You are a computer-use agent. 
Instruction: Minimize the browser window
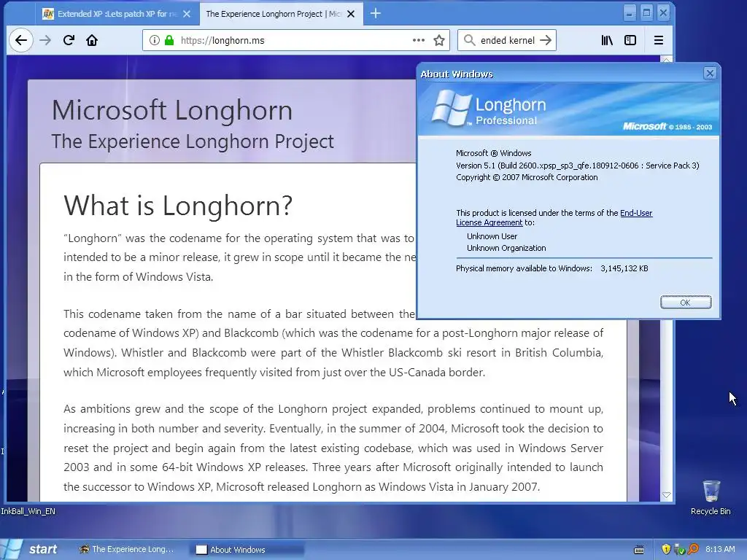[630, 13]
